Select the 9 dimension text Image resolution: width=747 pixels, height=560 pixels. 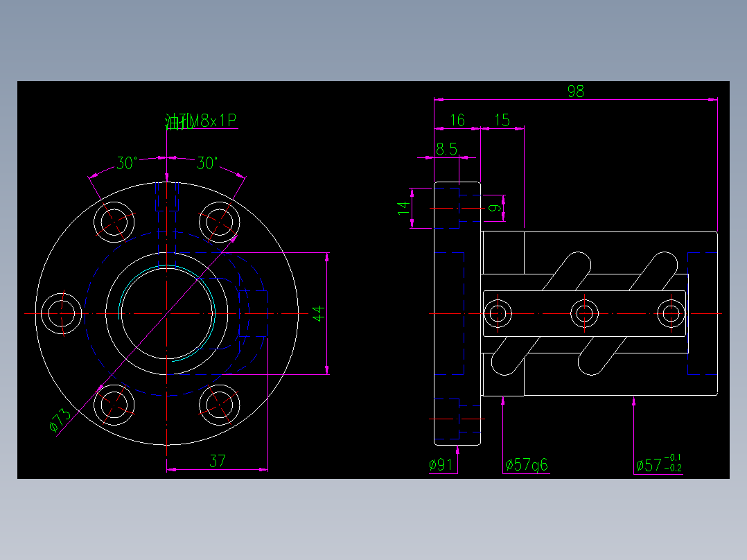click(x=495, y=208)
